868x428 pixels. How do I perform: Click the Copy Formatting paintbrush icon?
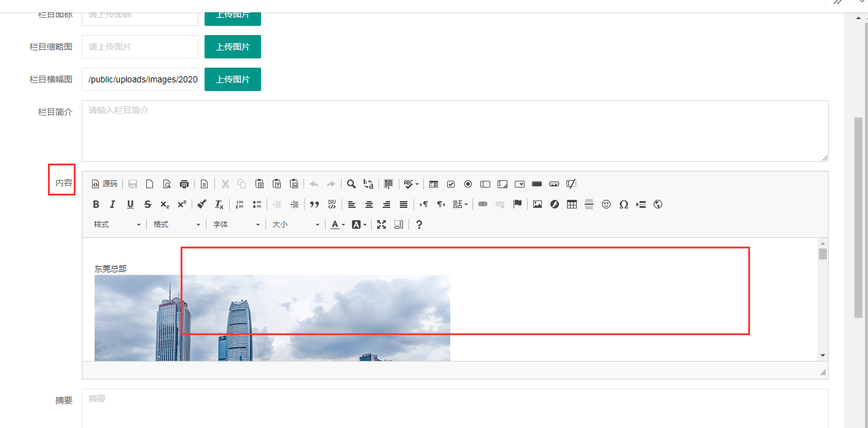[x=202, y=204]
